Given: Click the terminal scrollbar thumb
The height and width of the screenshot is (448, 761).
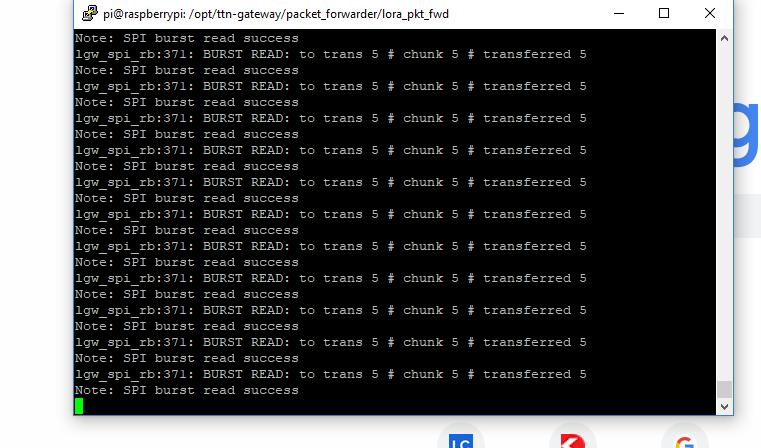Looking at the screenshot, I should (725, 389).
